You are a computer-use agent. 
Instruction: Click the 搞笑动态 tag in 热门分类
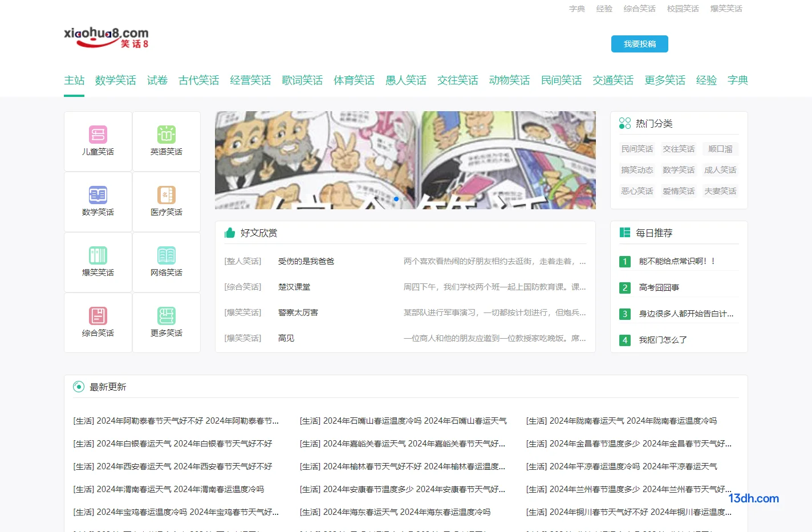click(637, 170)
